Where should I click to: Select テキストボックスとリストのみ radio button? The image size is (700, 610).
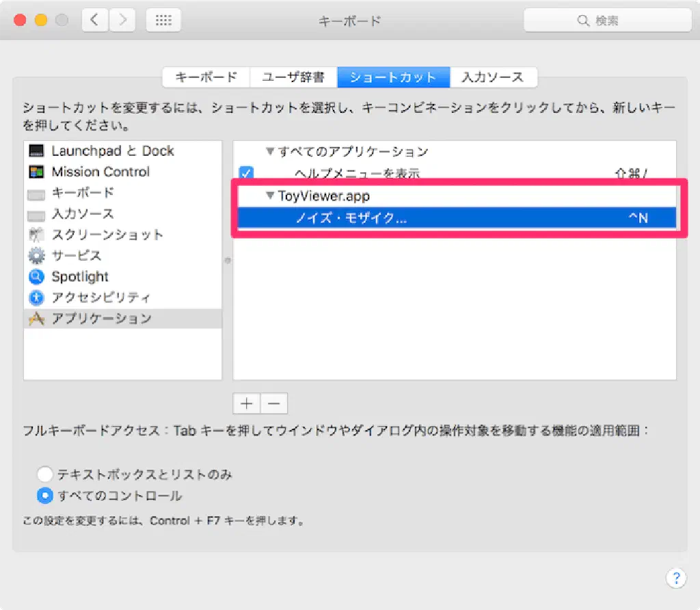click(44, 474)
